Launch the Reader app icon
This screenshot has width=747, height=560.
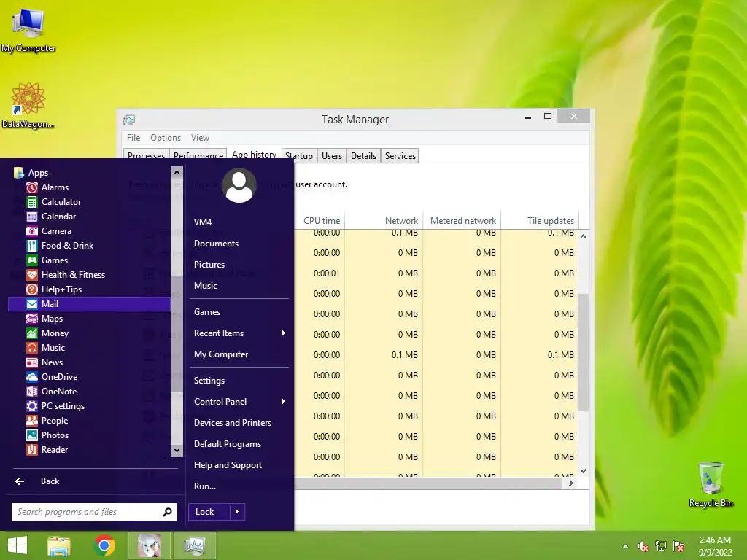(x=32, y=449)
